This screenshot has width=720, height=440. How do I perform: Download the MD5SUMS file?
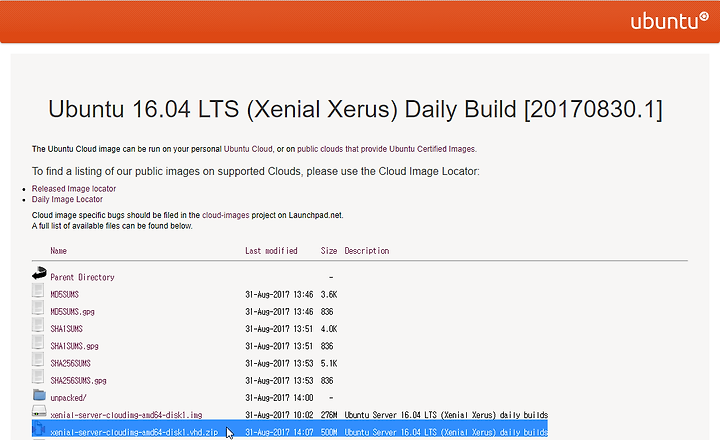tap(64, 294)
